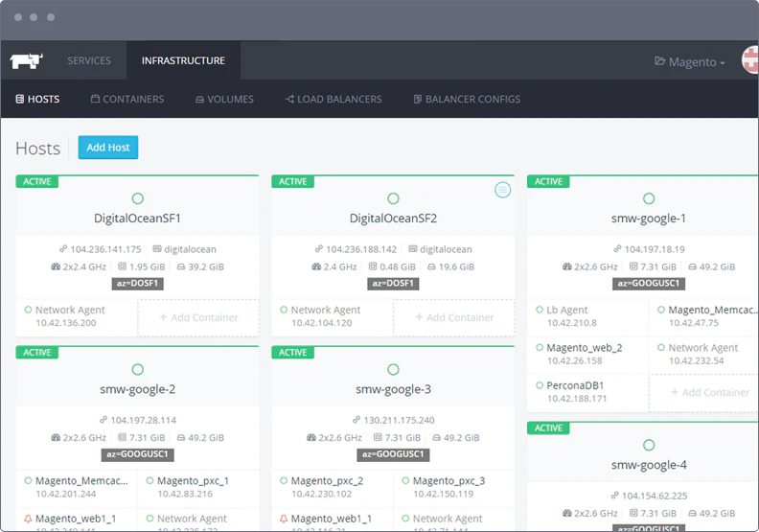The width and height of the screenshot is (759, 532).
Task: Open Magento_web1_1 on smw-google-2
Action: pyautogui.click(x=77, y=520)
